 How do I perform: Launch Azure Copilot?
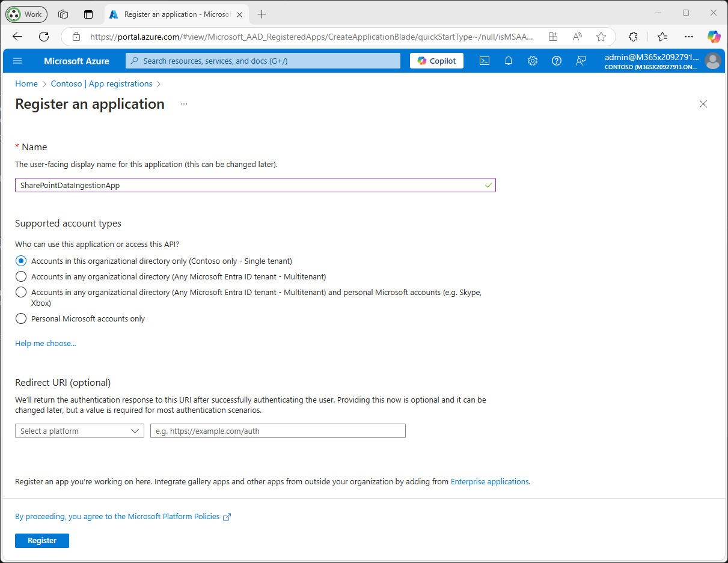tap(436, 61)
